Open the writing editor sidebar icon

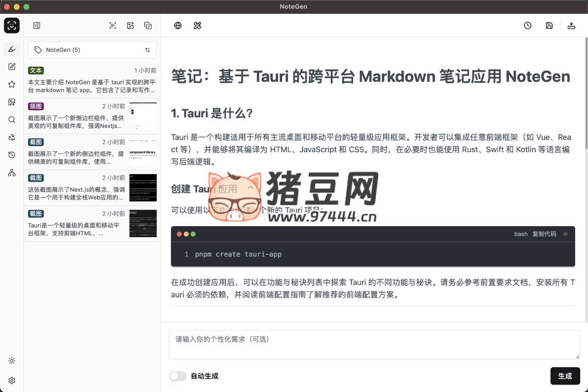(12, 67)
